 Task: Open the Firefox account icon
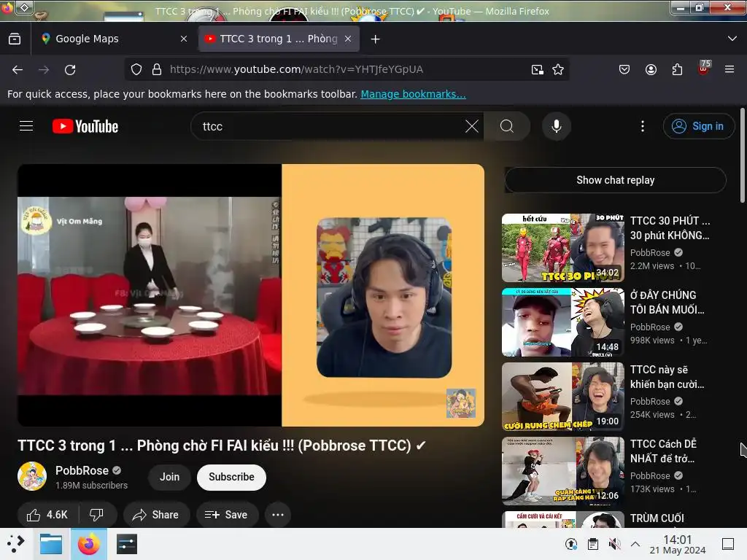[651, 69]
